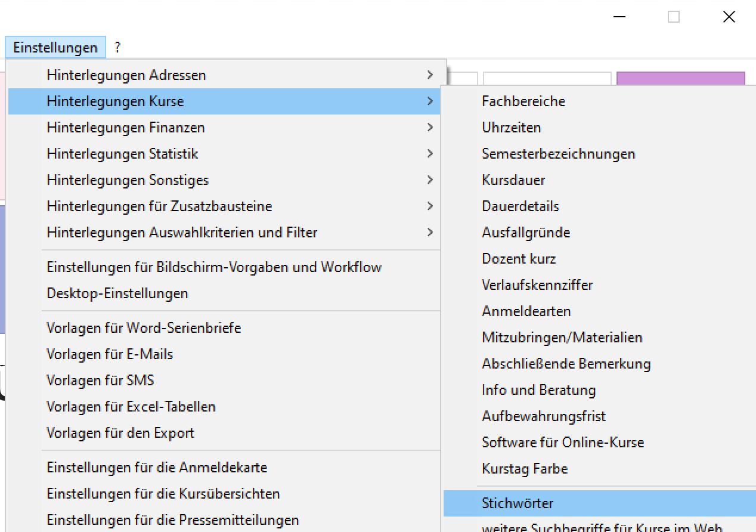Expand Hinterlegungen Kurse submenu

coord(224,101)
